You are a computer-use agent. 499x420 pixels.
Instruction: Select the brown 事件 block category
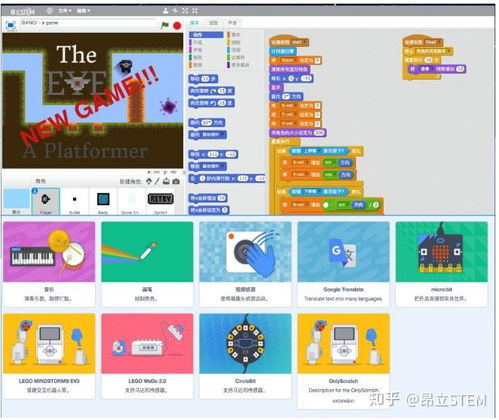(x=235, y=35)
